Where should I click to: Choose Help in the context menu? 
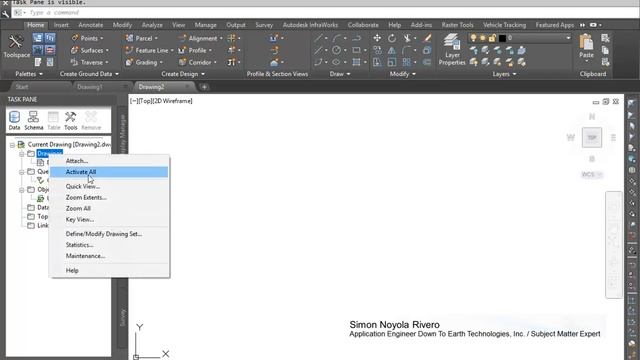point(109,270)
